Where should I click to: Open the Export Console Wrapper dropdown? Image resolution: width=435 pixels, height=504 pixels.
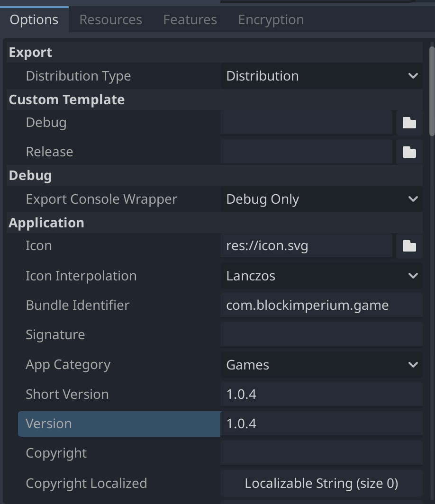(x=321, y=199)
